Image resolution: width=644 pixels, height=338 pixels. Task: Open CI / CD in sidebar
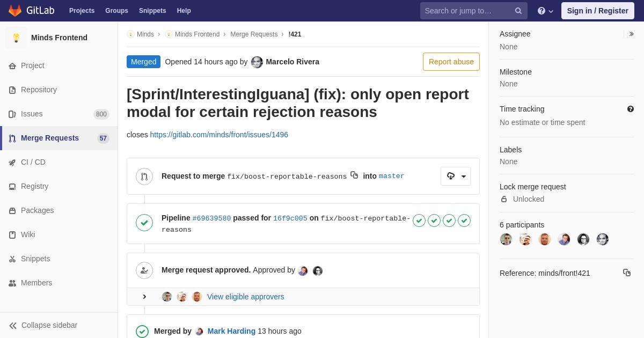point(59,162)
